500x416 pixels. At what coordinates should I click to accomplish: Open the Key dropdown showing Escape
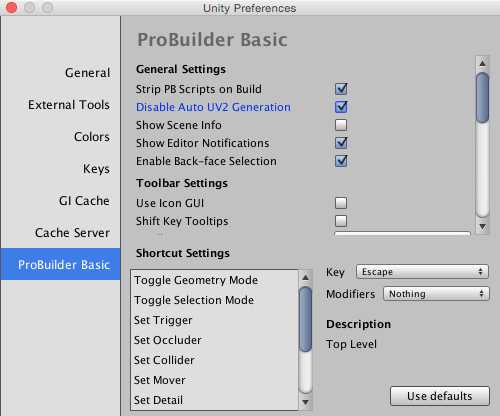click(x=422, y=272)
